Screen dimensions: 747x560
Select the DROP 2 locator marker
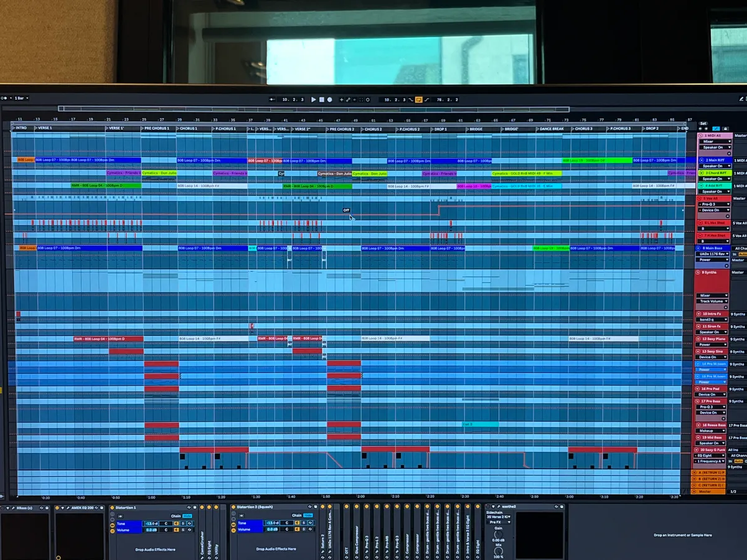651,129
